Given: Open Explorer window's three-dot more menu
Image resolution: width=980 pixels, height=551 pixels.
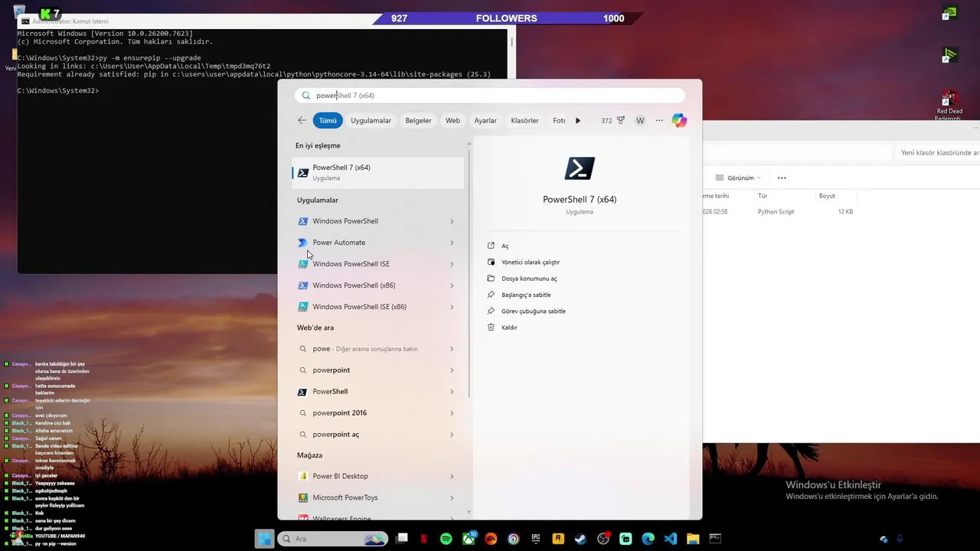Looking at the screenshot, I should click(782, 178).
